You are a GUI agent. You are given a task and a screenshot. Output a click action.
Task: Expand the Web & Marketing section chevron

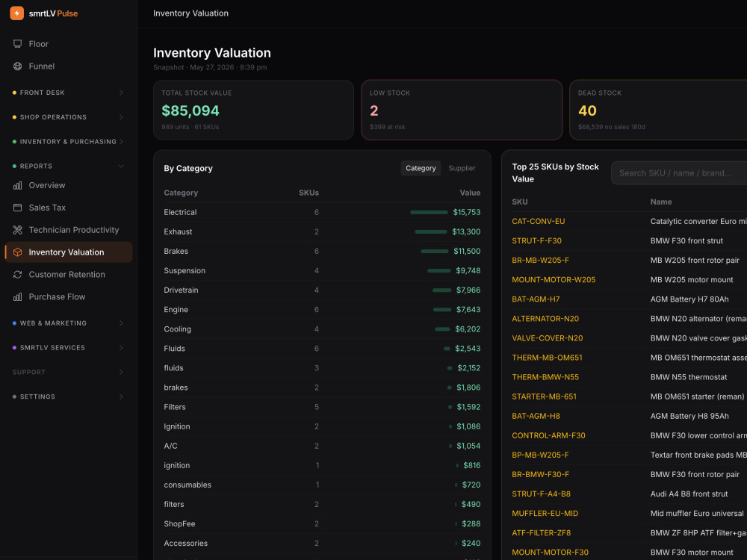[121, 323]
